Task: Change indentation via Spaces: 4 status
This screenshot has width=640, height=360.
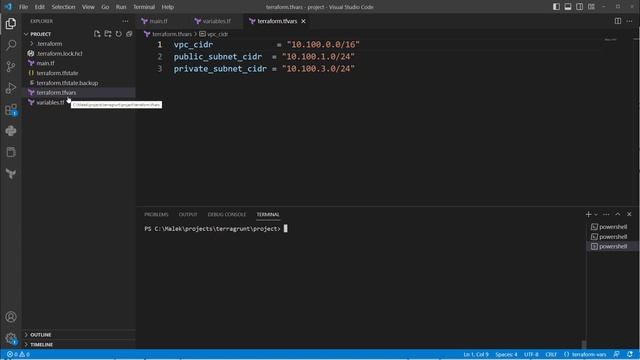Action: pos(506,354)
